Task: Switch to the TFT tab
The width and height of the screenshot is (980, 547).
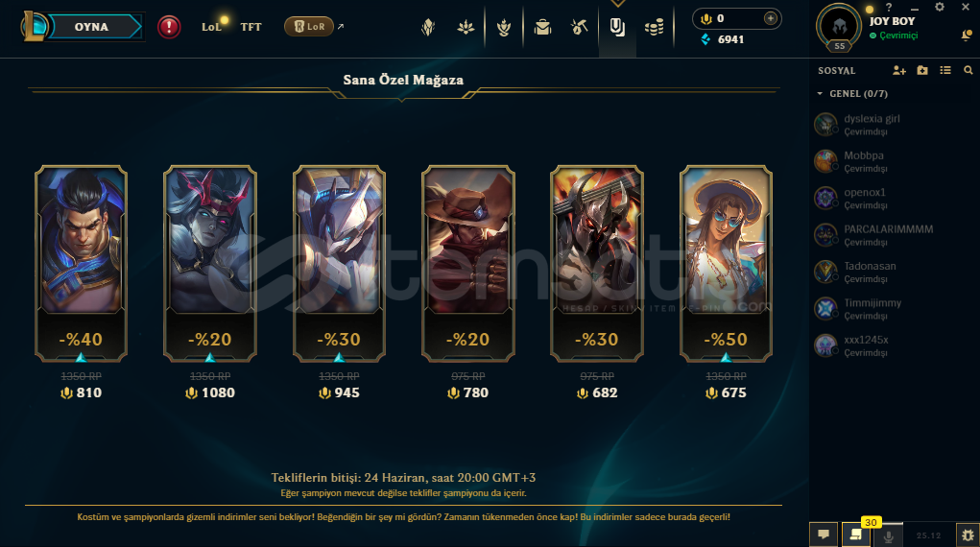Action: pos(251,27)
